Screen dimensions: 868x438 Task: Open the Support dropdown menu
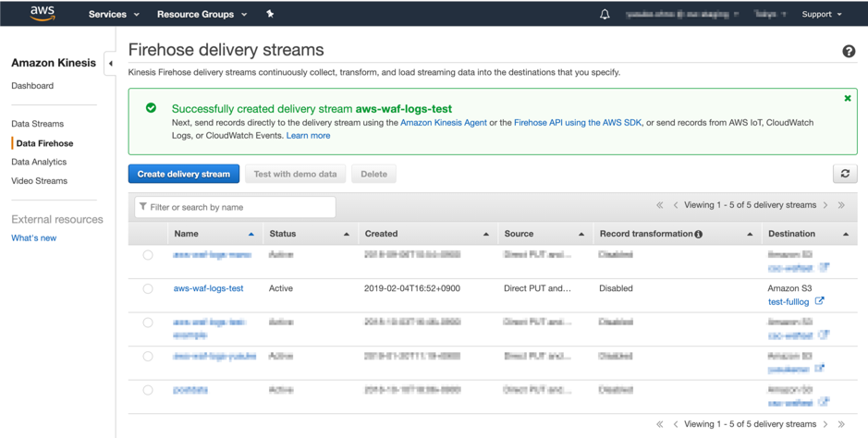[x=821, y=14]
